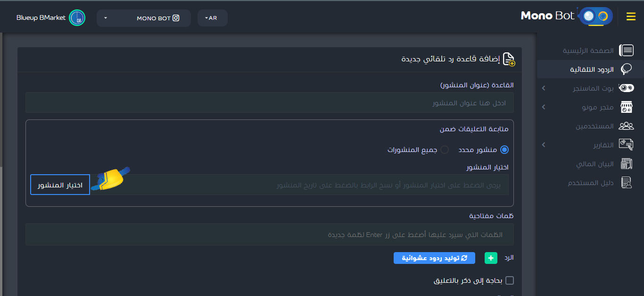
Task: Click the green plus icon beside الرد
Action: coord(490,258)
